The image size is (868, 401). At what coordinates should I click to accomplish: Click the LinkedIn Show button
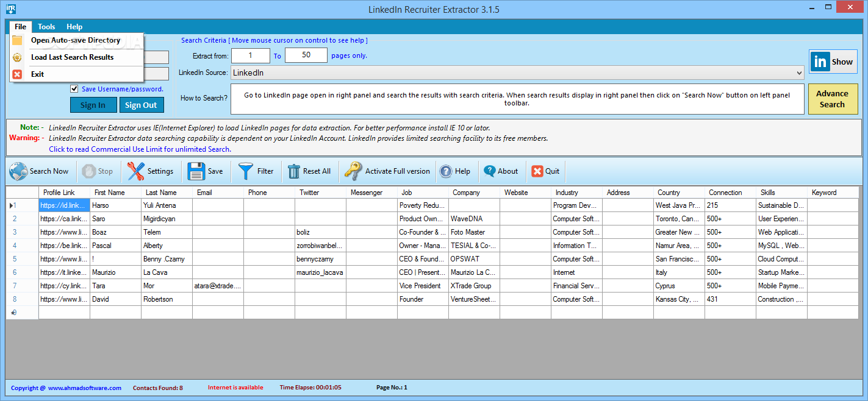[x=833, y=62]
